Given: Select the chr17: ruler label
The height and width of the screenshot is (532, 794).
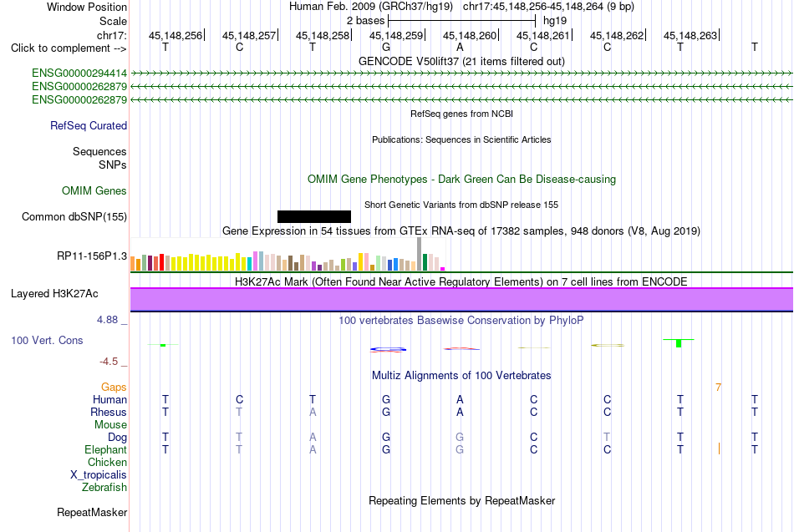Looking at the screenshot, I should [112, 35].
